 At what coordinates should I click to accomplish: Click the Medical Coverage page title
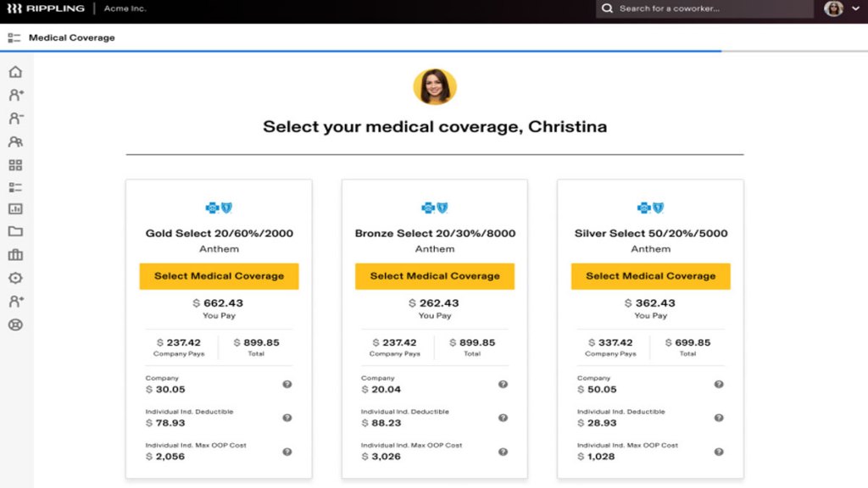coord(72,37)
